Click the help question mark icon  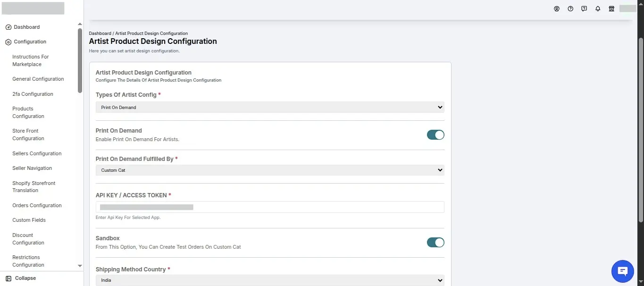tap(570, 8)
